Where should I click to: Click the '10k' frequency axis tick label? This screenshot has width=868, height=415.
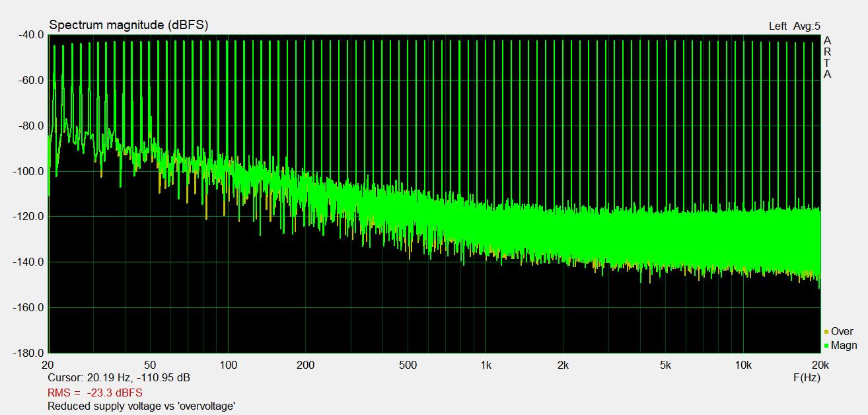click(743, 365)
